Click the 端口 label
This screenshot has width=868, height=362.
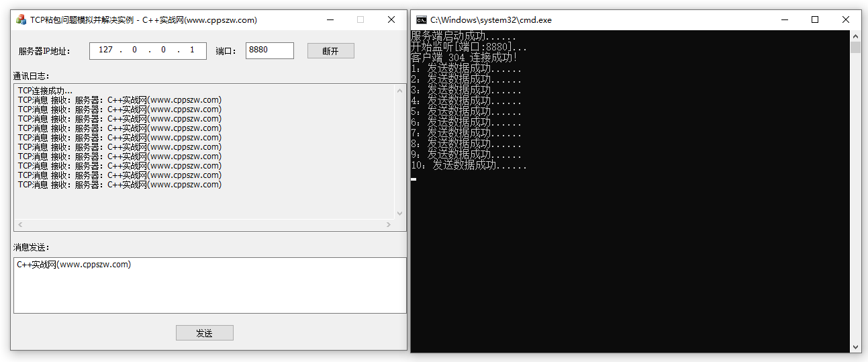226,51
